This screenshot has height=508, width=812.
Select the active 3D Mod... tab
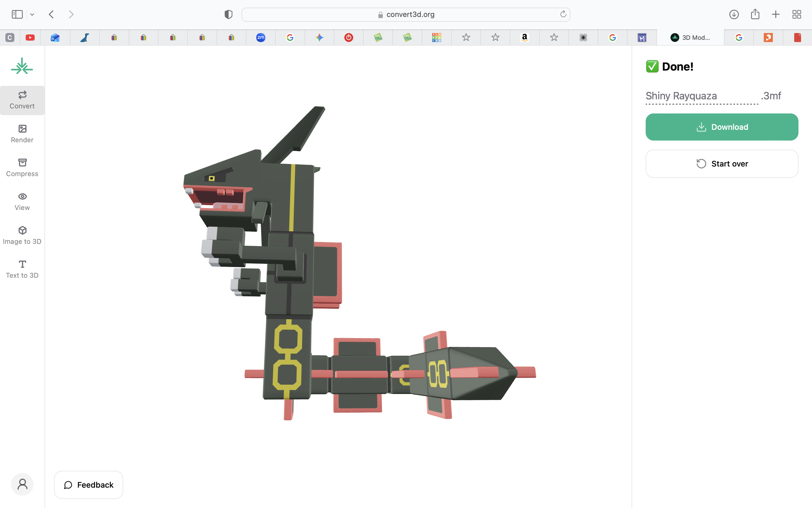(690, 38)
